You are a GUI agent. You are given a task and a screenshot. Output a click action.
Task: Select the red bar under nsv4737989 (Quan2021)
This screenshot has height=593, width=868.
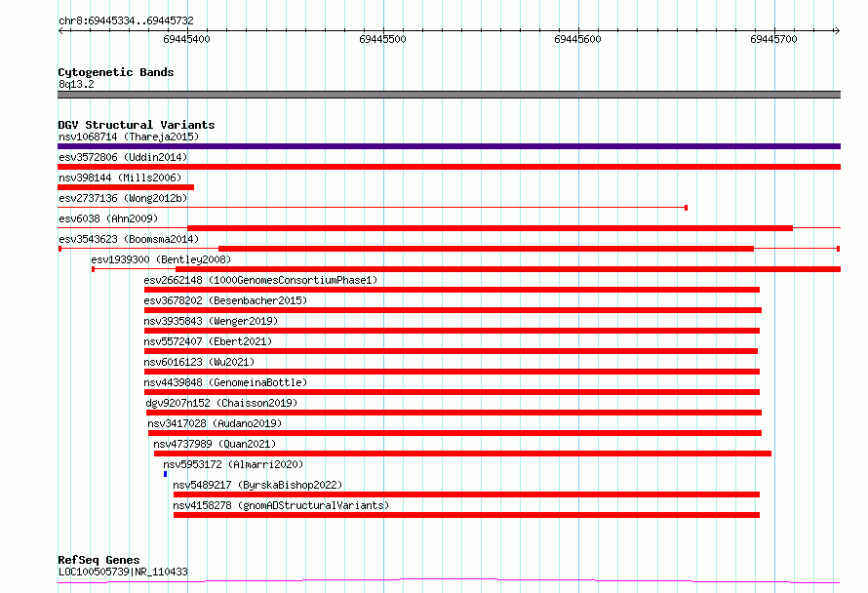[x=462, y=454]
